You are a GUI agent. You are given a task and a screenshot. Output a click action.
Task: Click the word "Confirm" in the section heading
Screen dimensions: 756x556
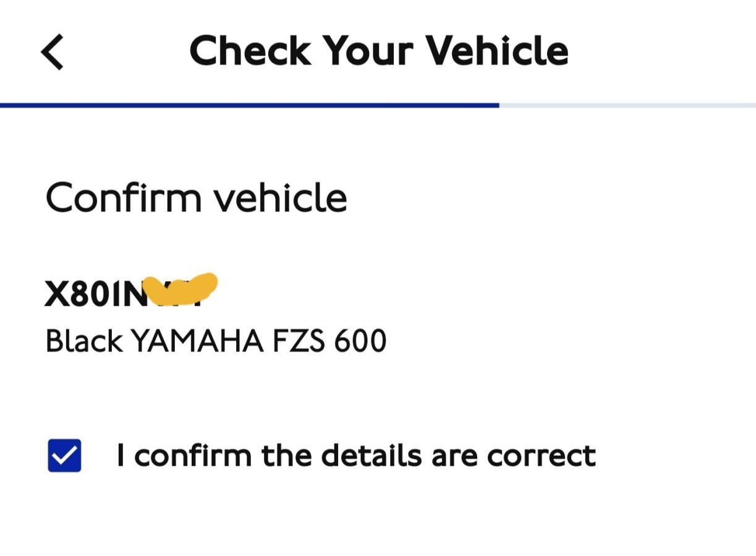click(124, 198)
